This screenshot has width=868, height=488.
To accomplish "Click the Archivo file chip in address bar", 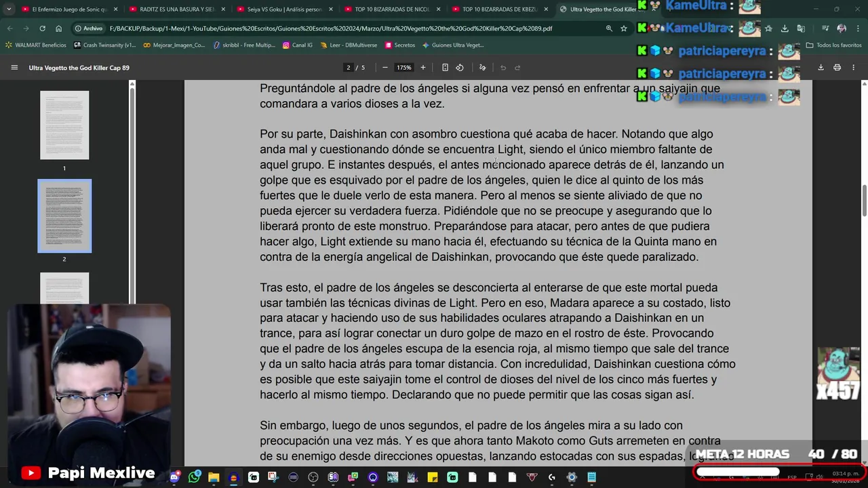I will pyautogui.click(x=89, y=28).
